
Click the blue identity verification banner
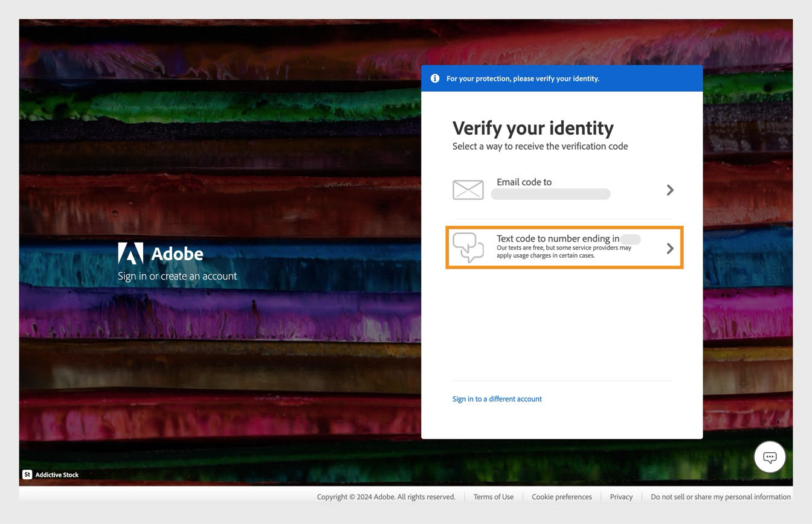point(562,78)
